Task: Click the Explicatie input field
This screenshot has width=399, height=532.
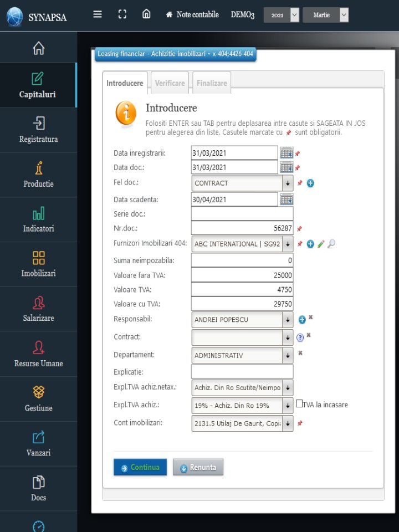Action: pos(242,371)
